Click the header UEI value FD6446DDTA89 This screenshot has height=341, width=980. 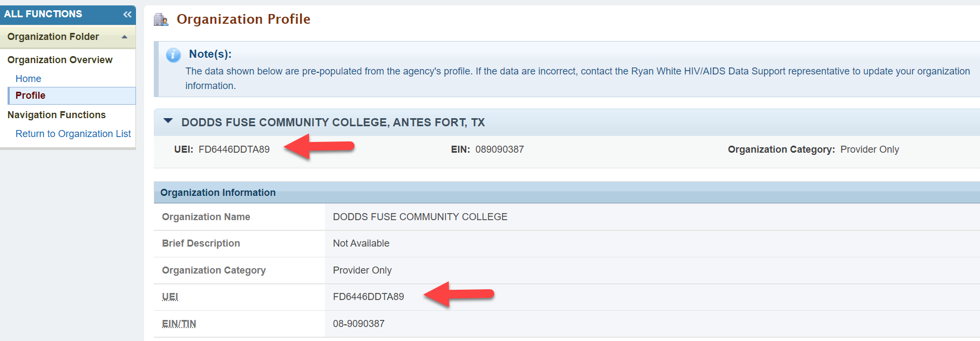click(234, 149)
